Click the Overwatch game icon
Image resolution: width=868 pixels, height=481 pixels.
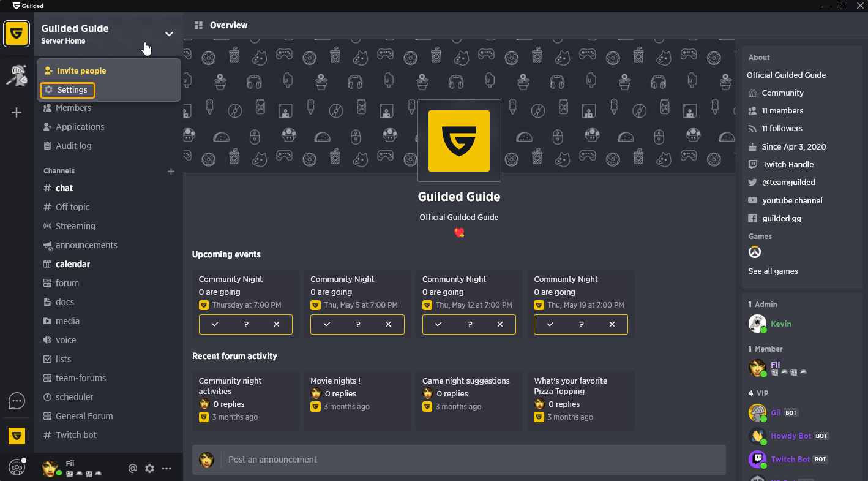[x=755, y=252]
